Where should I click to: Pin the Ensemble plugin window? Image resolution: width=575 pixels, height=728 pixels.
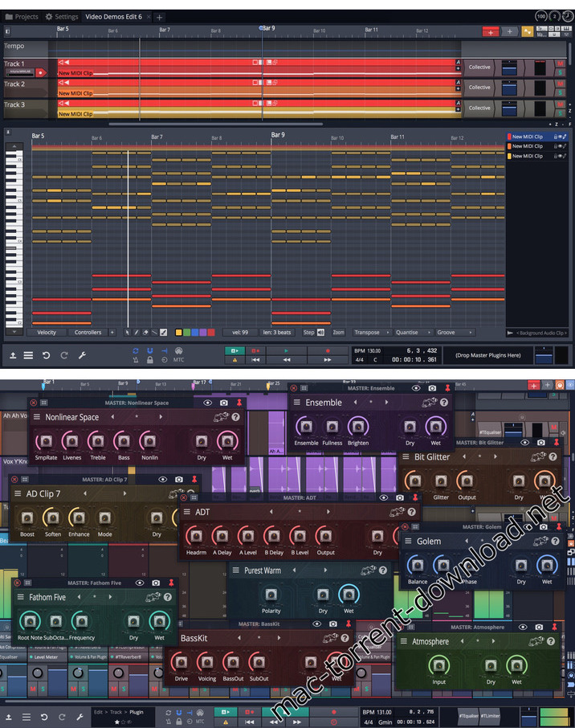pos(448,388)
